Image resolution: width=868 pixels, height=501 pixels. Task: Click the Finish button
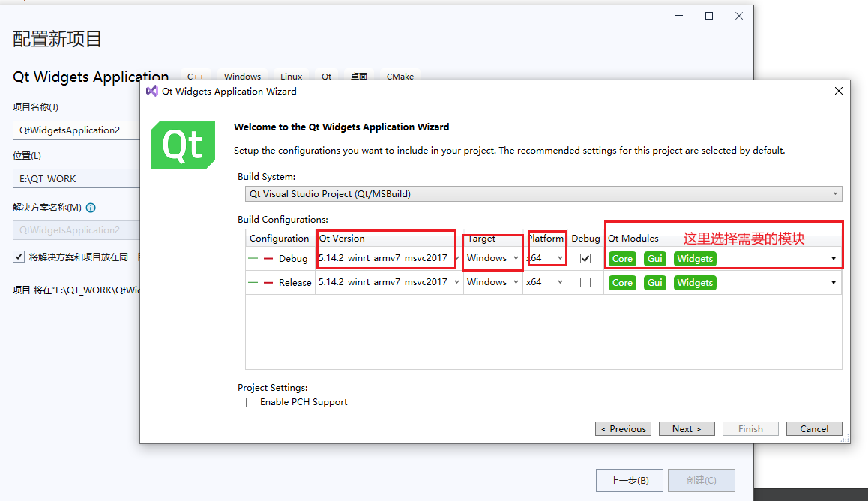pyautogui.click(x=750, y=429)
